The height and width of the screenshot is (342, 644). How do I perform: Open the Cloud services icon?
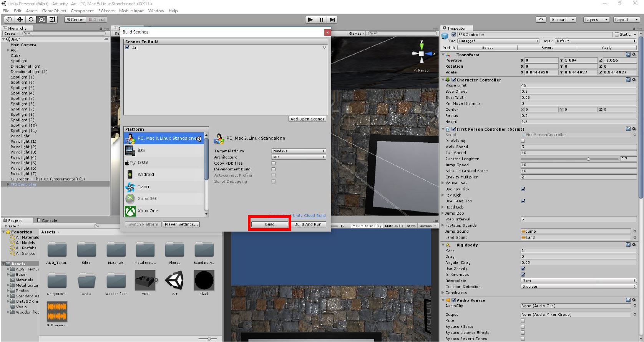[x=541, y=20]
